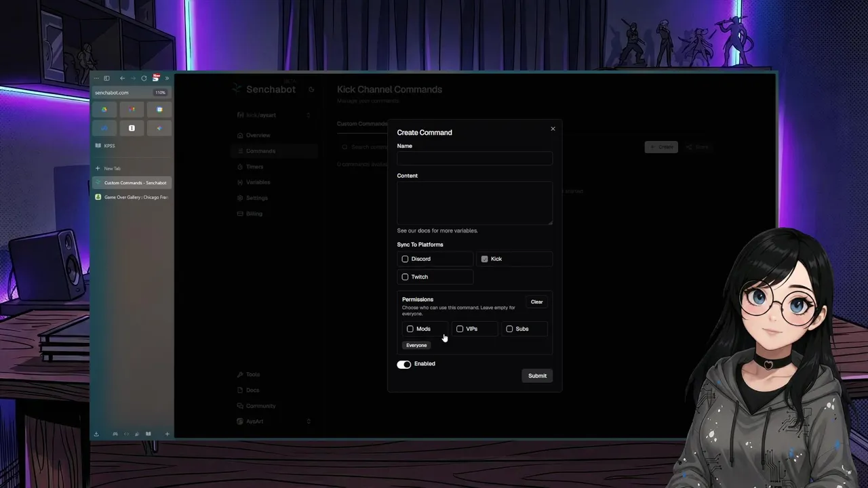Toggle the Kick platform checkbox
Viewport: 868px width, 488px height.
pyautogui.click(x=484, y=259)
